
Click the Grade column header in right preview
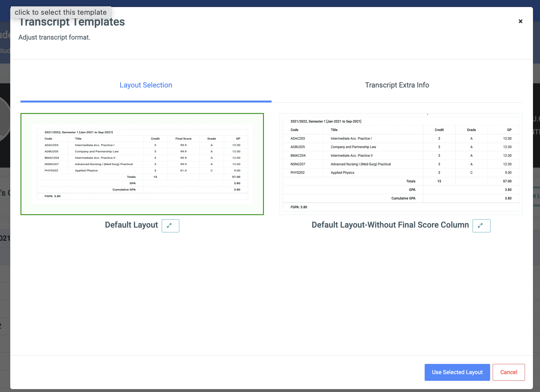click(471, 130)
